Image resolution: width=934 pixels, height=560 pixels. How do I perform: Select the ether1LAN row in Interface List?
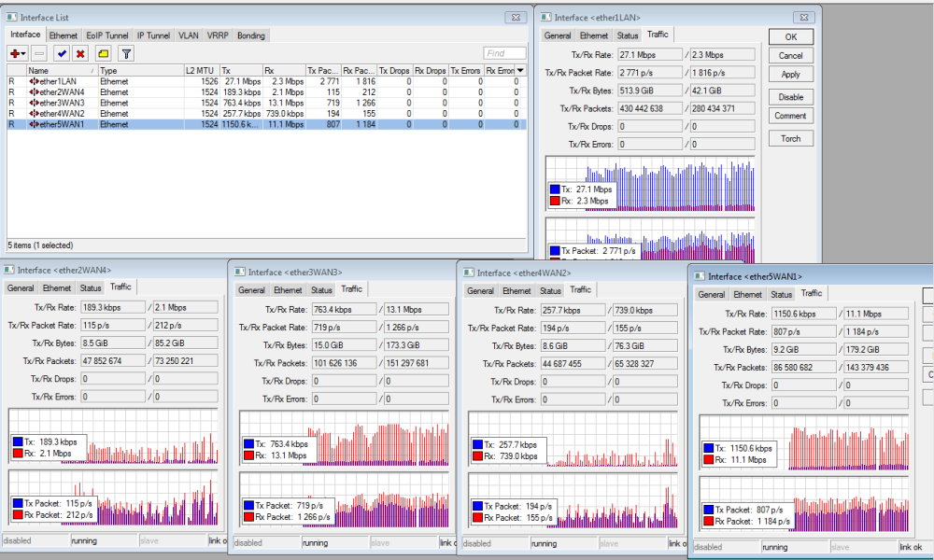tap(266, 81)
